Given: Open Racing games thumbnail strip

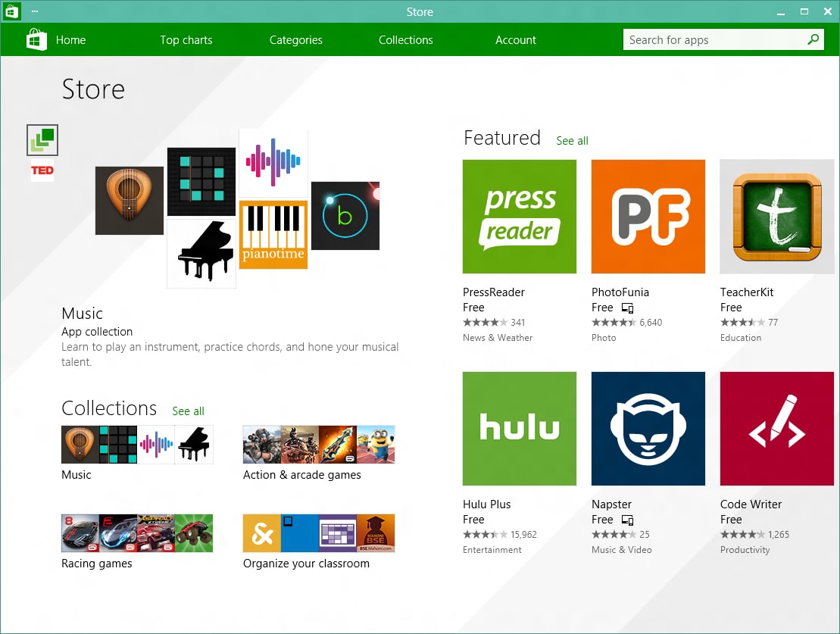Looking at the screenshot, I should (137, 533).
